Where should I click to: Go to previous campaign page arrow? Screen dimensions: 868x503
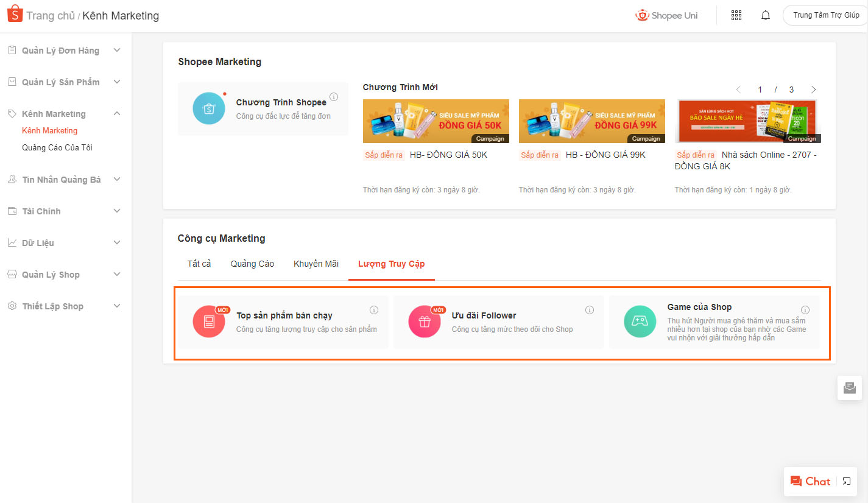click(738, 90)
